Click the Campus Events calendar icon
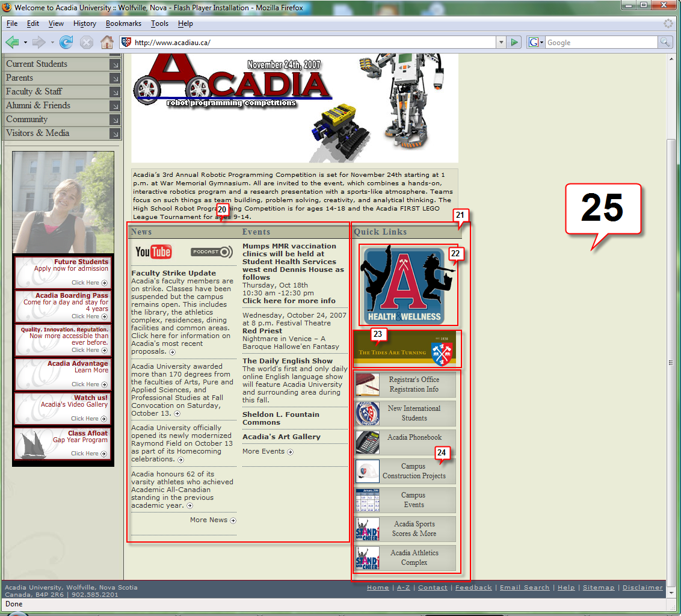 368,500
